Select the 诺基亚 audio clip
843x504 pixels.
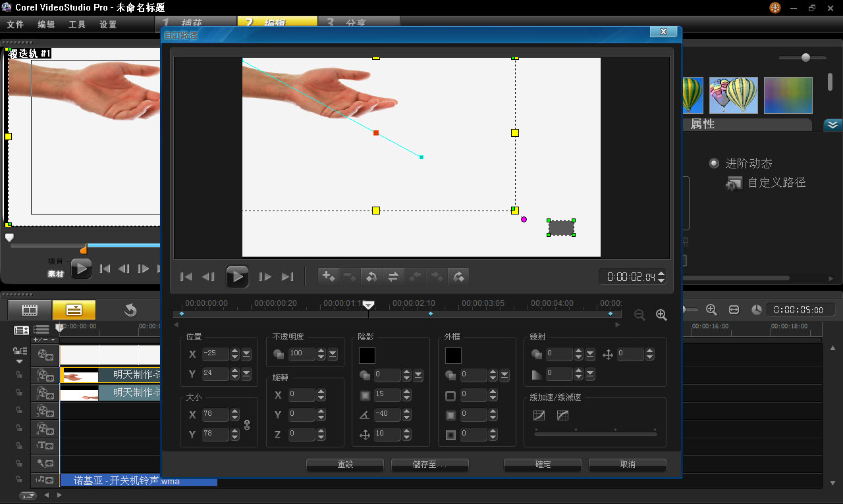[x=138, y=481]
